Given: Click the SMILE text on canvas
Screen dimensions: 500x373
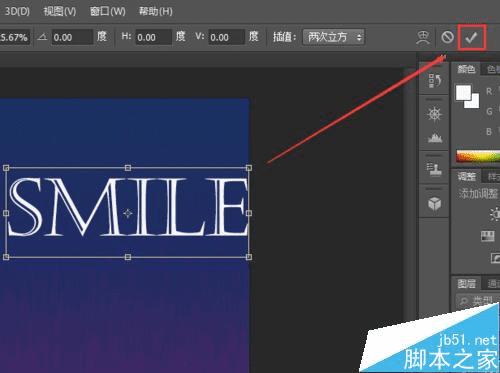Looking at the screenshot, I should tap(128, 207).
